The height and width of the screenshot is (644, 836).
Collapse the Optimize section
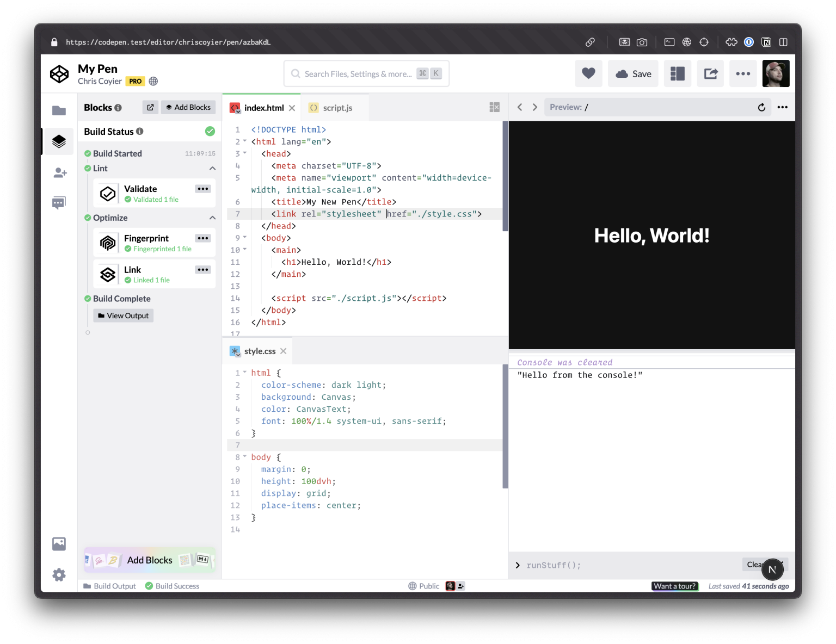click(x=212, y=218)
